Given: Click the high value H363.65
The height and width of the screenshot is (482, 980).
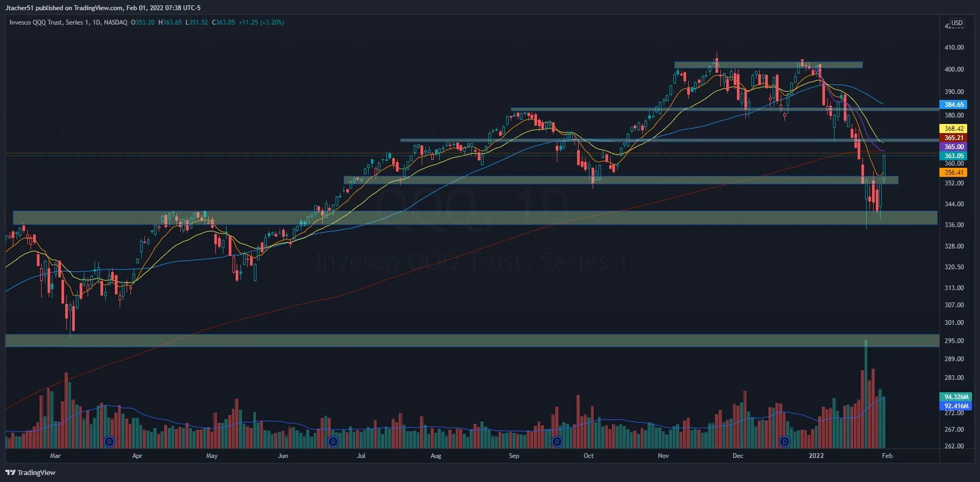Looking at the screenshot, I should pyautogui.click(x=170, y=22).
